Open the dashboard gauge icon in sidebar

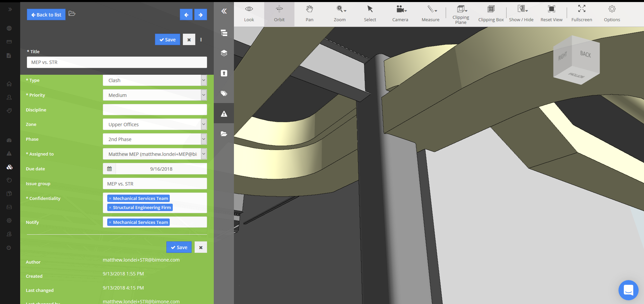coord(9,140)
